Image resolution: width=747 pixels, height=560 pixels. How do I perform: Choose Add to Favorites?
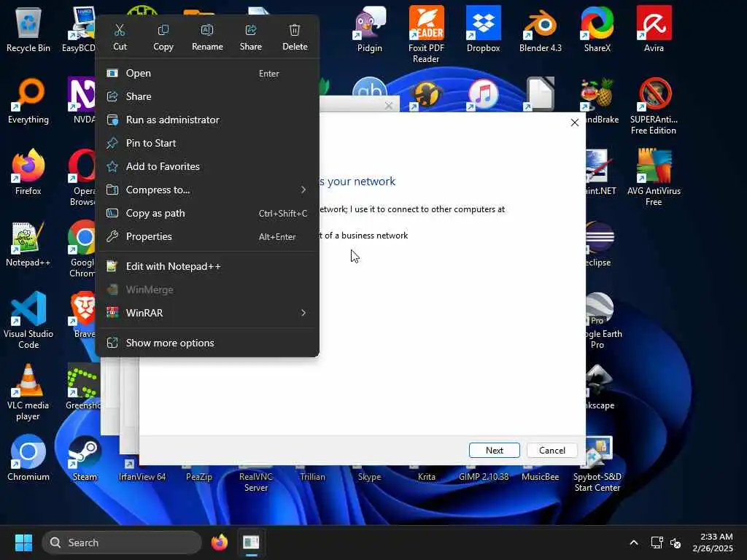(207, 167)
